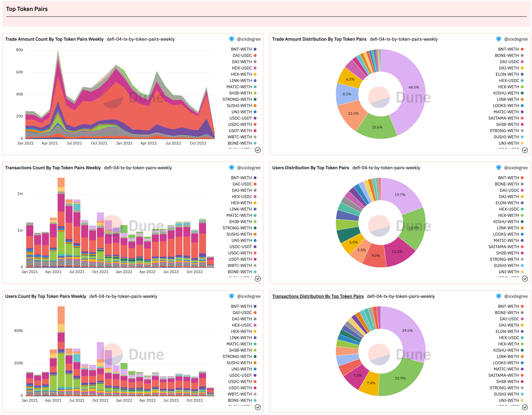Viewport: 532px width, 415px height.
Task: Click the 8.1% blue slice of Trade Amount pie
Action: click(x=347, y=94)
